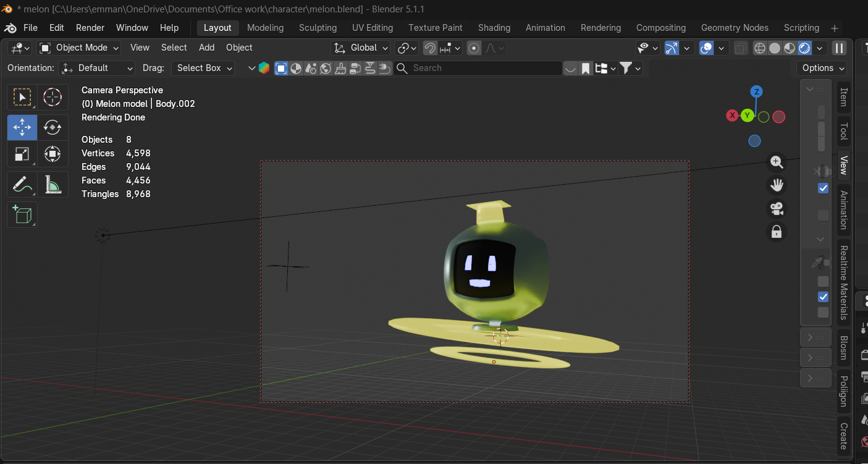Open the viewport View menu

click(140, 48)
